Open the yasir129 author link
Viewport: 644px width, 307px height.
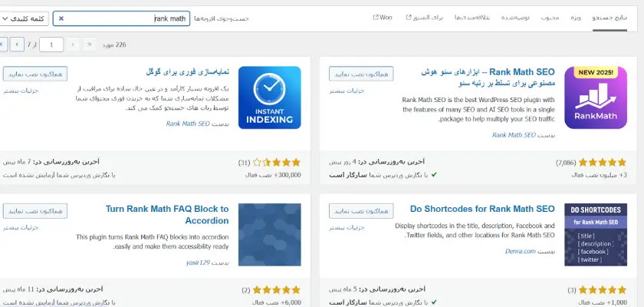click(x=198, y=262)
